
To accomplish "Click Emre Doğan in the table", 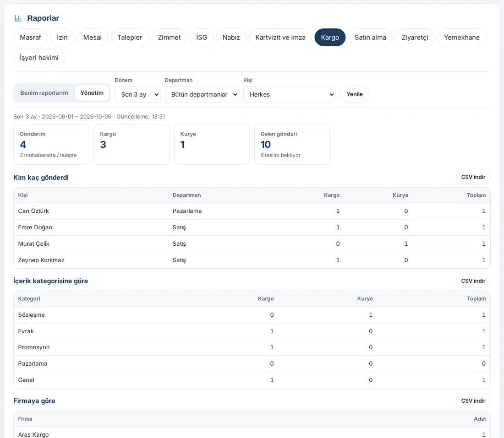I will [35, 227].
